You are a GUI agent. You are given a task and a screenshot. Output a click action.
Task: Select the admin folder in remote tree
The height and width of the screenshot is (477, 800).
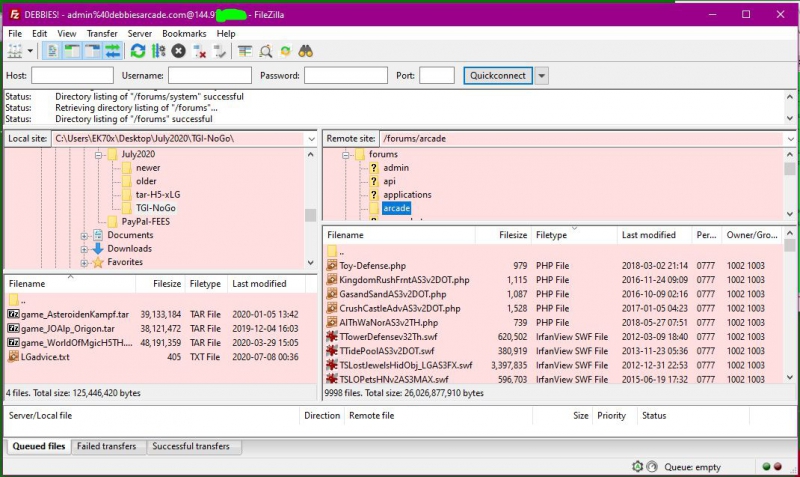pos(396,167)
